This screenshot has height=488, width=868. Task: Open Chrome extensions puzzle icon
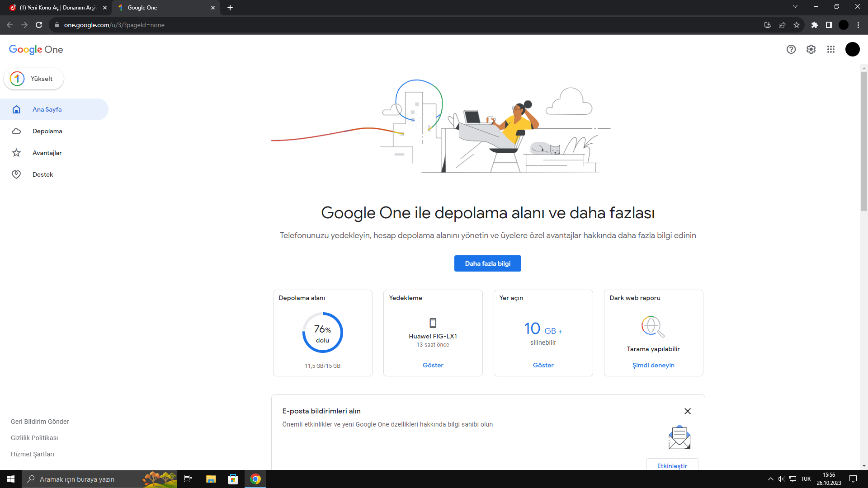point(815,25)
